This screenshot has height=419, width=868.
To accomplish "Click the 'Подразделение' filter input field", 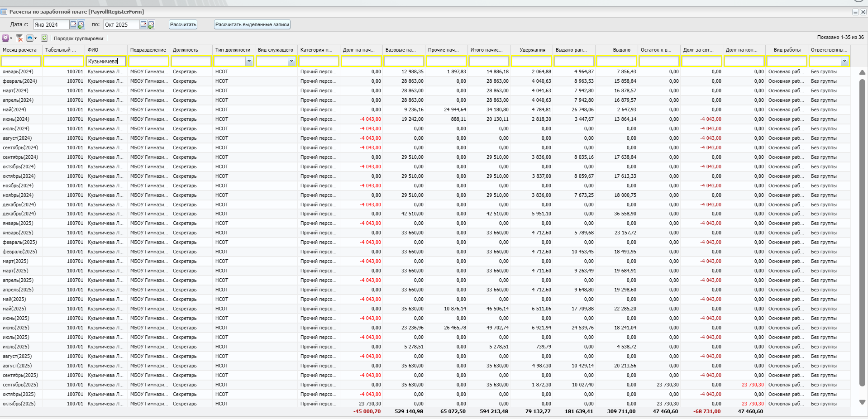I will 148,61.
